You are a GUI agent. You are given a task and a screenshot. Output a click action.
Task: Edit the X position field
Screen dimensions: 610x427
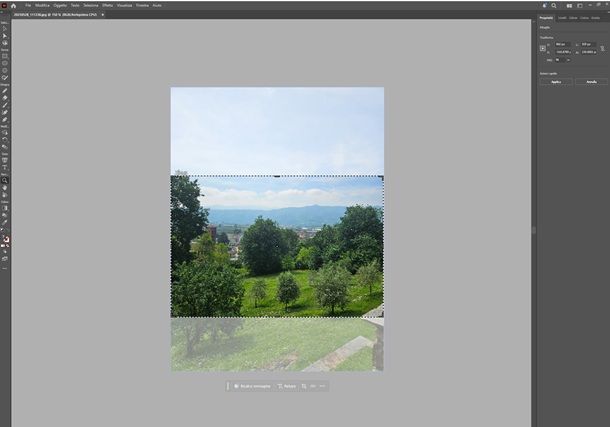(x=563, y=44)
